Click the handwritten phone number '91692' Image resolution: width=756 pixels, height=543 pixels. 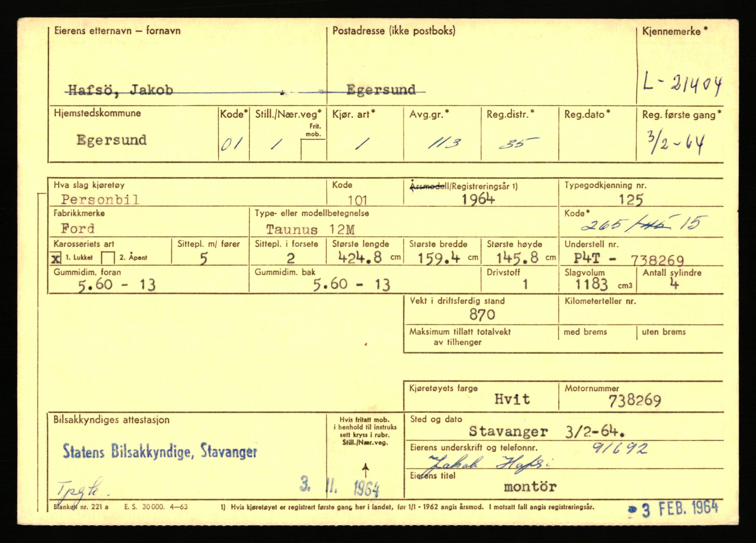pos(620,448)
